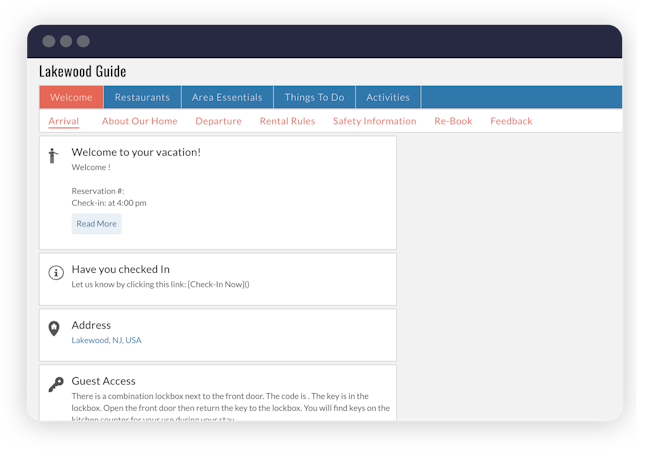The width and height of the screenshot is (649, 450).
Task: Click the Check-in: at 4:00 pm text
Action: point(109,203)
